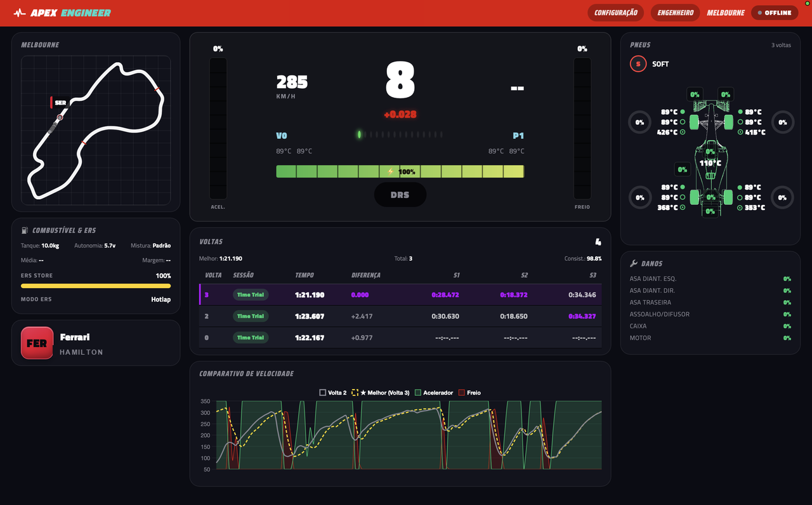Click the 285 KM/H speed readout

point(292,86)
